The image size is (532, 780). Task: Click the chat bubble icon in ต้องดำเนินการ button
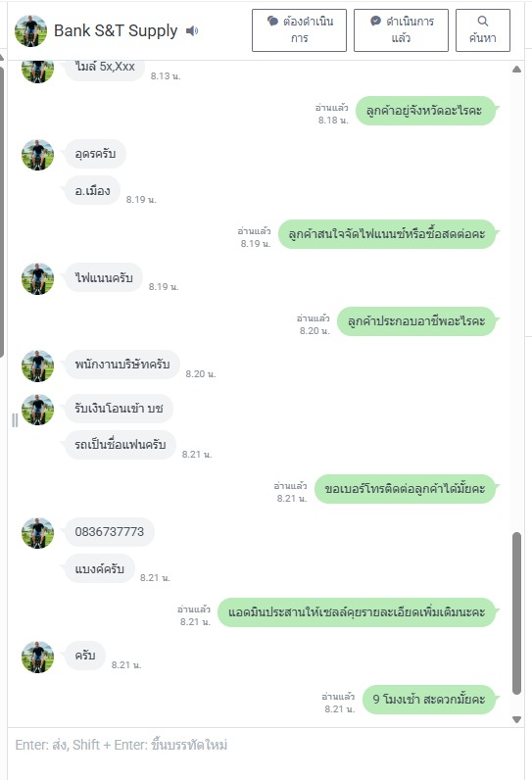[x=272, y=21]
